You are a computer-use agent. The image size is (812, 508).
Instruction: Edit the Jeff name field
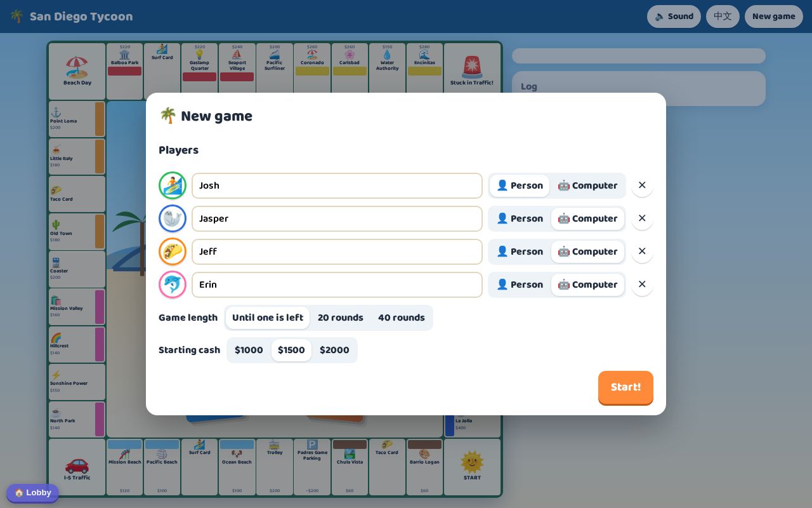point(337,251)
